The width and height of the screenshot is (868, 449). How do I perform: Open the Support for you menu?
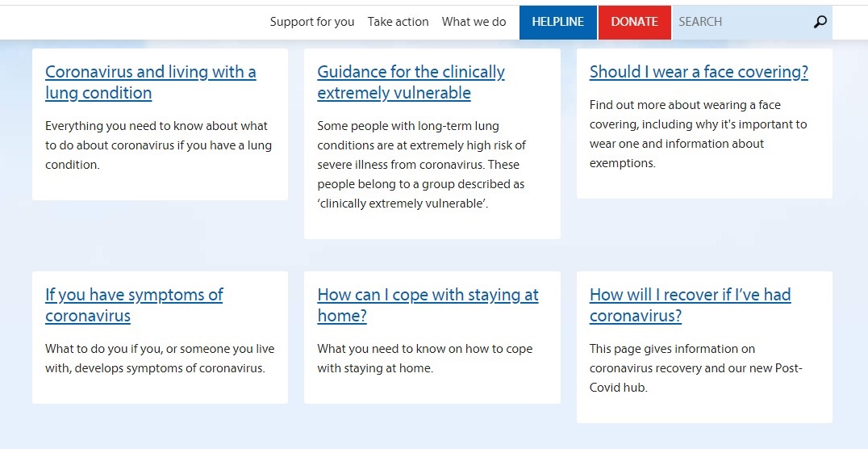[311, 22]
